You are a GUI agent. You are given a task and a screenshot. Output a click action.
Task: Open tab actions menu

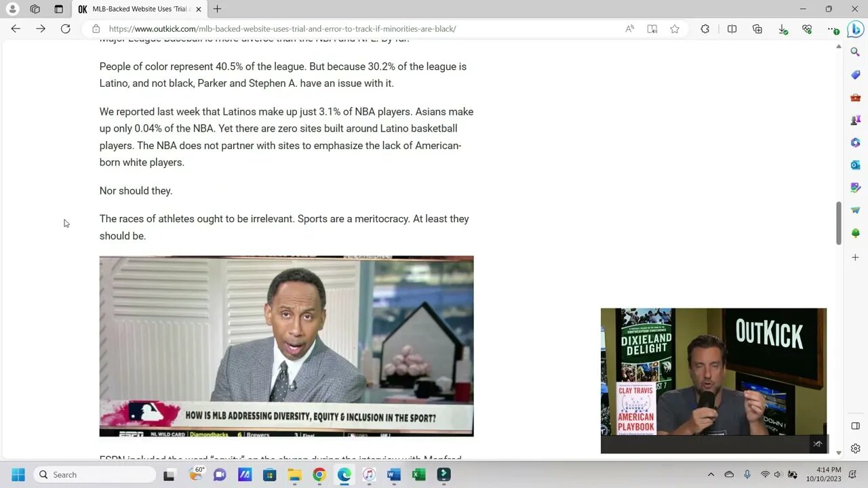pos(58,9)
